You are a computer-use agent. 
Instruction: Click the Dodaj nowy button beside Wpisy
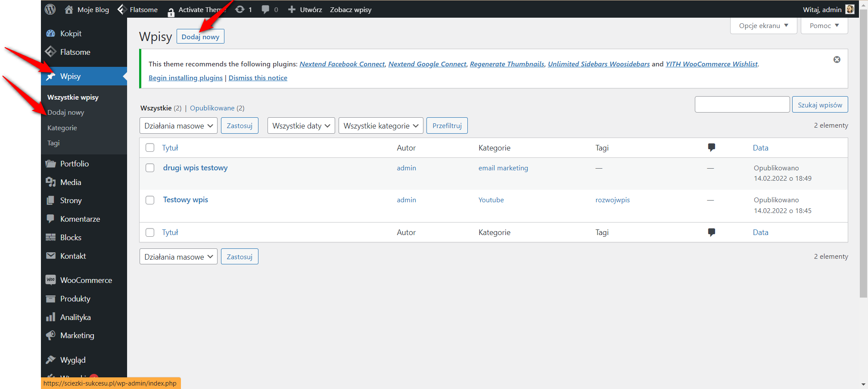(x=200, y=37)
